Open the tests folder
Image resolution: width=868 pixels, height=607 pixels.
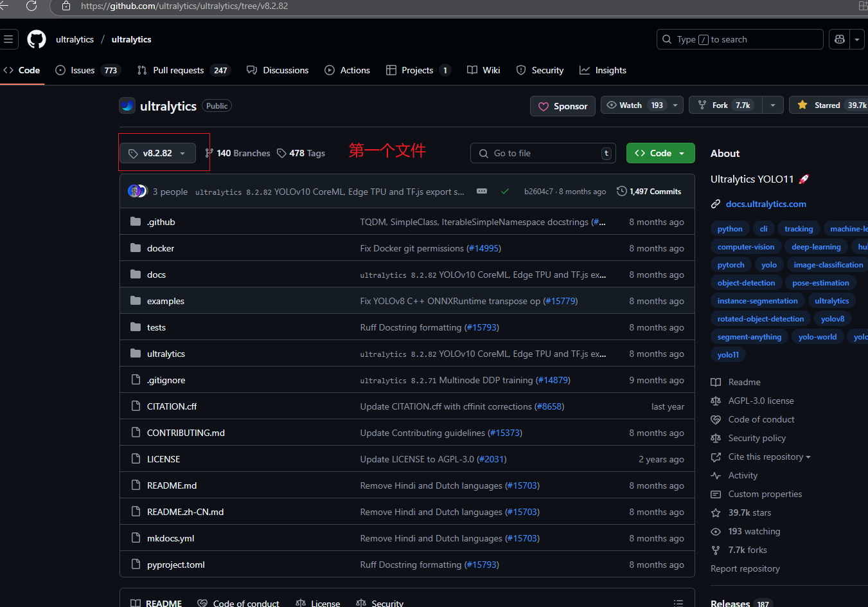click(156, 327)
